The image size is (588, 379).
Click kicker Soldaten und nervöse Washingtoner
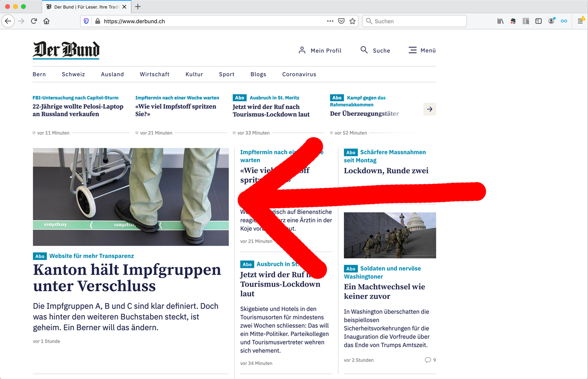[382, 272]
